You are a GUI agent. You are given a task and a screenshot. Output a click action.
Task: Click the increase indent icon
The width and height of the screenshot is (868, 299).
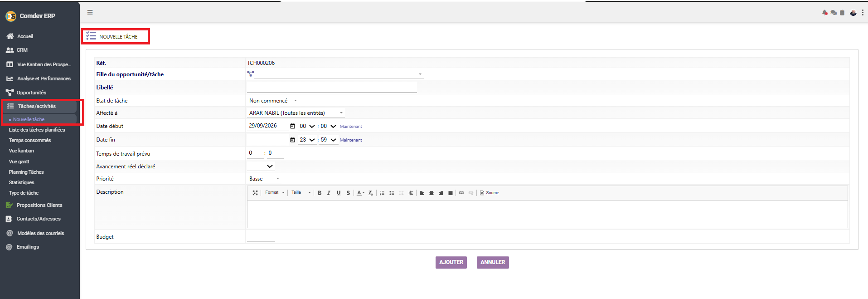point(411,193)
